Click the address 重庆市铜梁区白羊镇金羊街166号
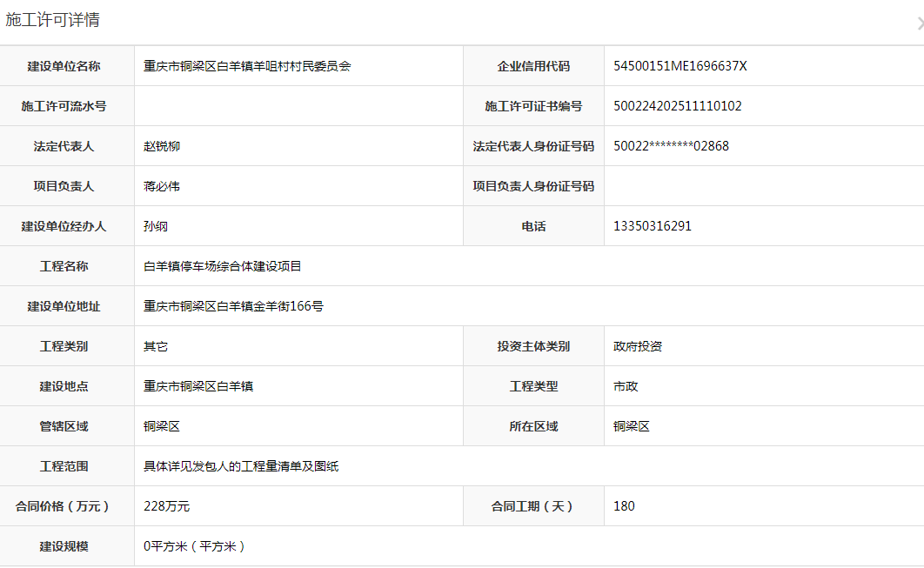924x568 pixels. (x=233, y=306)
